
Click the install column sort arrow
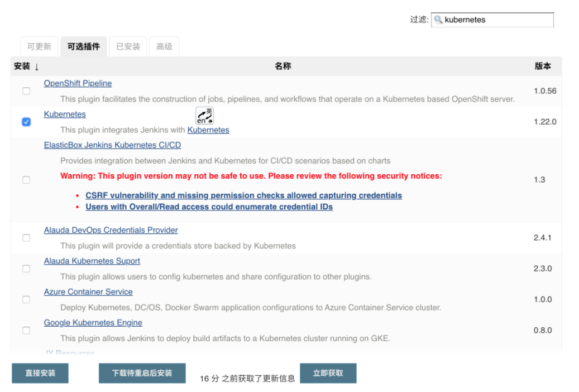(36, 67)
